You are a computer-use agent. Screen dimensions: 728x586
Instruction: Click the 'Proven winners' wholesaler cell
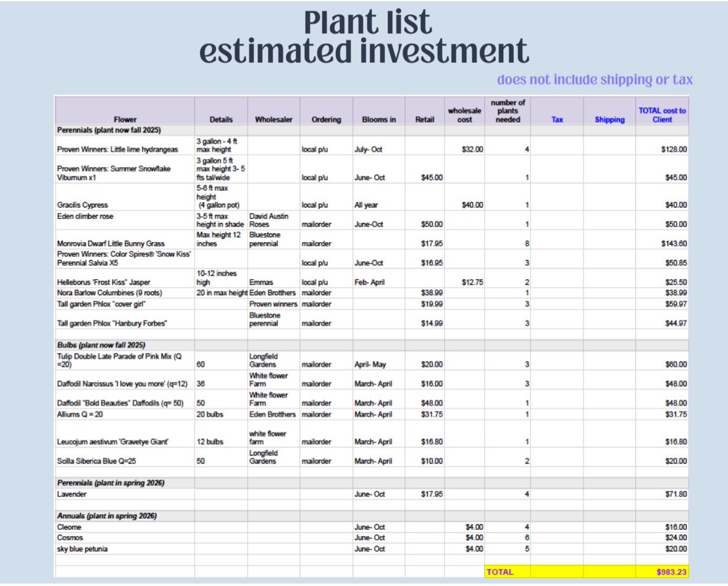pyautogui.click(x=274, y=304)
